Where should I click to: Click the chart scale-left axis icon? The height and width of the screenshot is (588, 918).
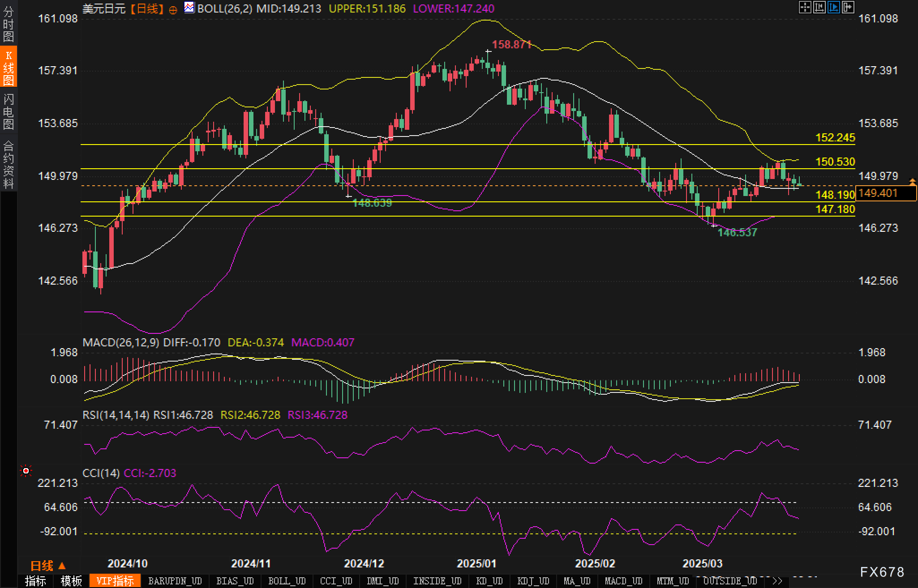click(x=819, y=7)
